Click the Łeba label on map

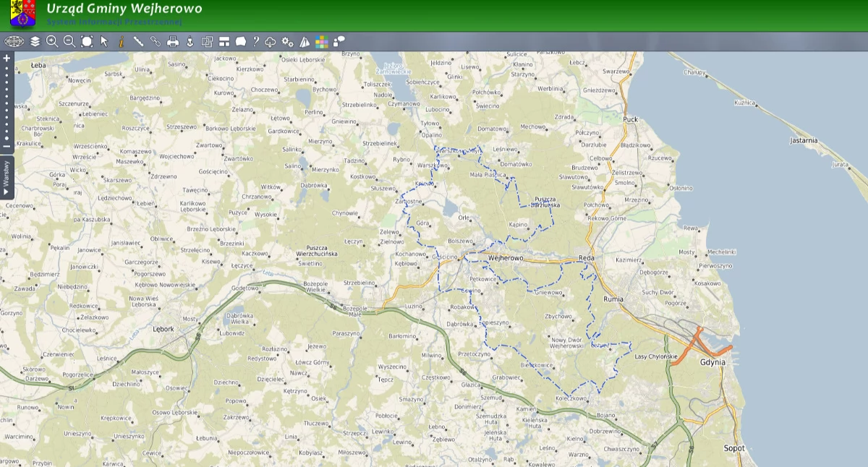click(38, 64)
